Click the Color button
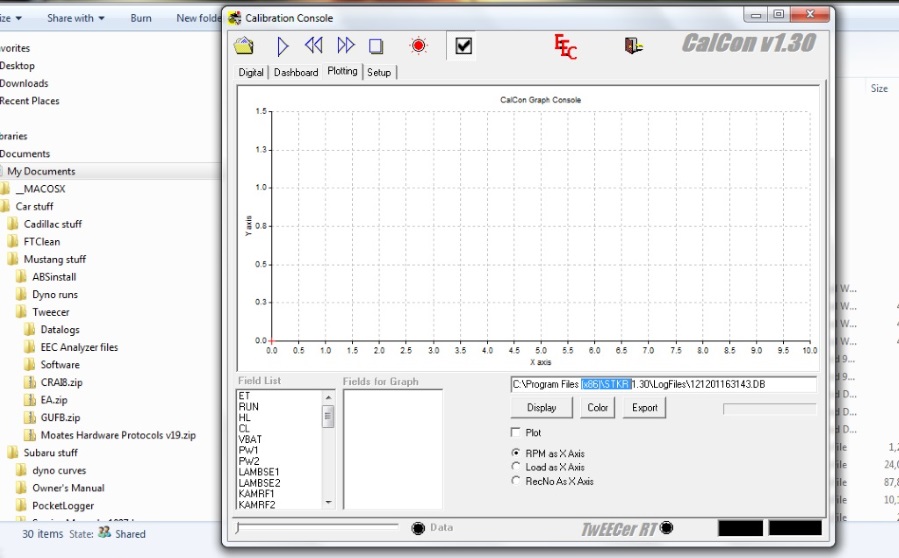 pyautogui.click(x=597, y=408)
